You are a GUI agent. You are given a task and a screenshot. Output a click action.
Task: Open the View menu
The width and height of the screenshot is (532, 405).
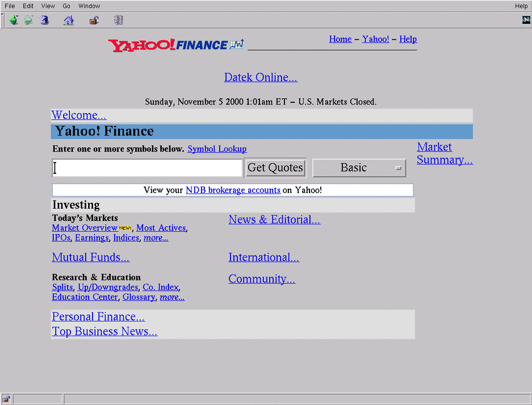(x=48, y=6)
